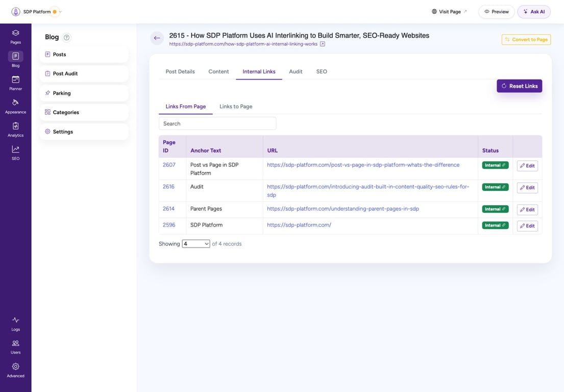Click the Convert to Page button
The height and width of the screenshot is (392, 564).
526,40
